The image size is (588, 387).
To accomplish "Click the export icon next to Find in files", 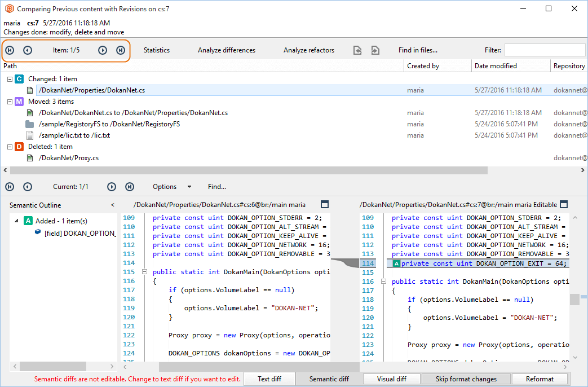I will tap(375, 50).
